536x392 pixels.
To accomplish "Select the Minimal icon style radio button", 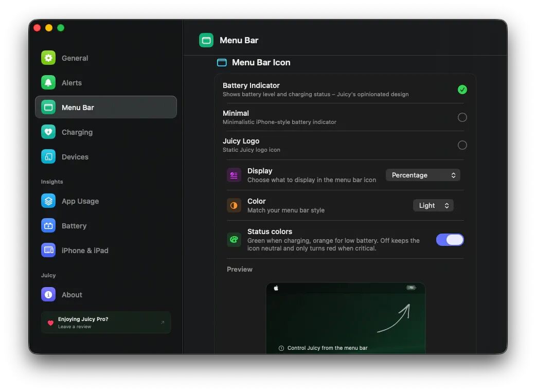I will tap(462, 117).
